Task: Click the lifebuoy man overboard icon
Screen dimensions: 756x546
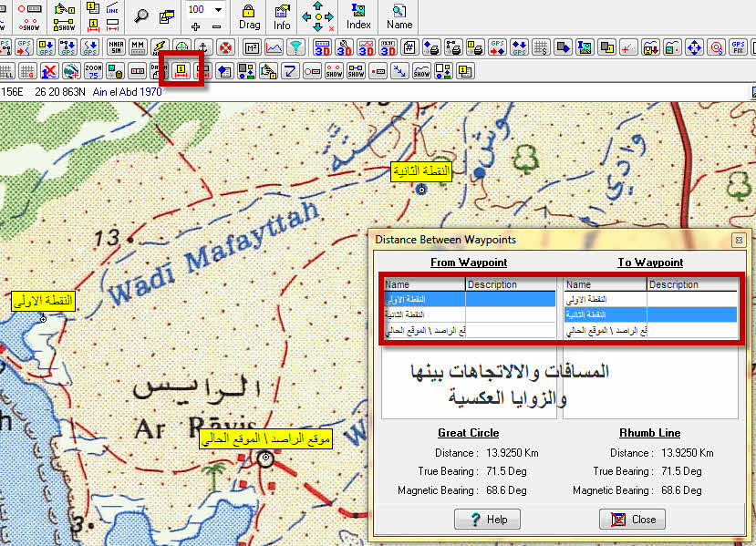Action: click(x=225, y=47)
